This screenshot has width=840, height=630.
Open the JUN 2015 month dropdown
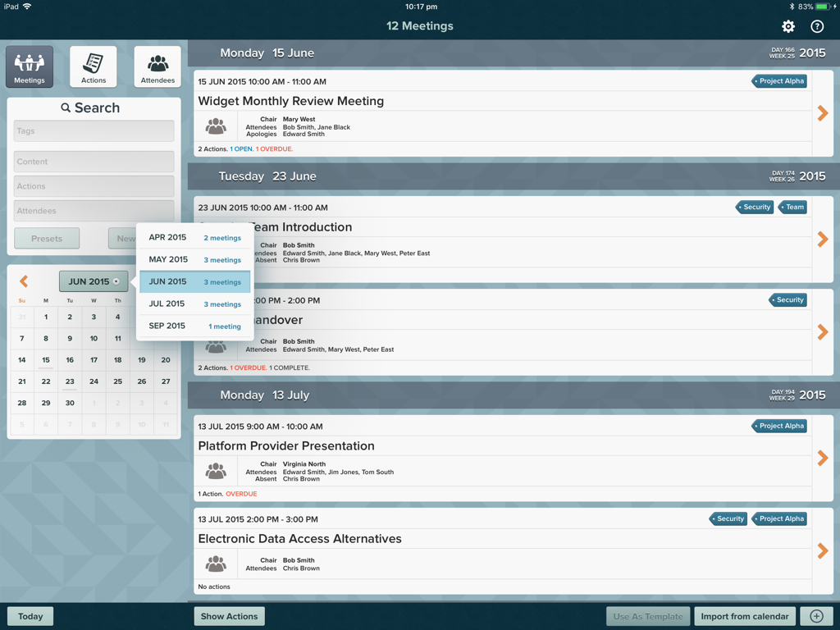point(93,280)
